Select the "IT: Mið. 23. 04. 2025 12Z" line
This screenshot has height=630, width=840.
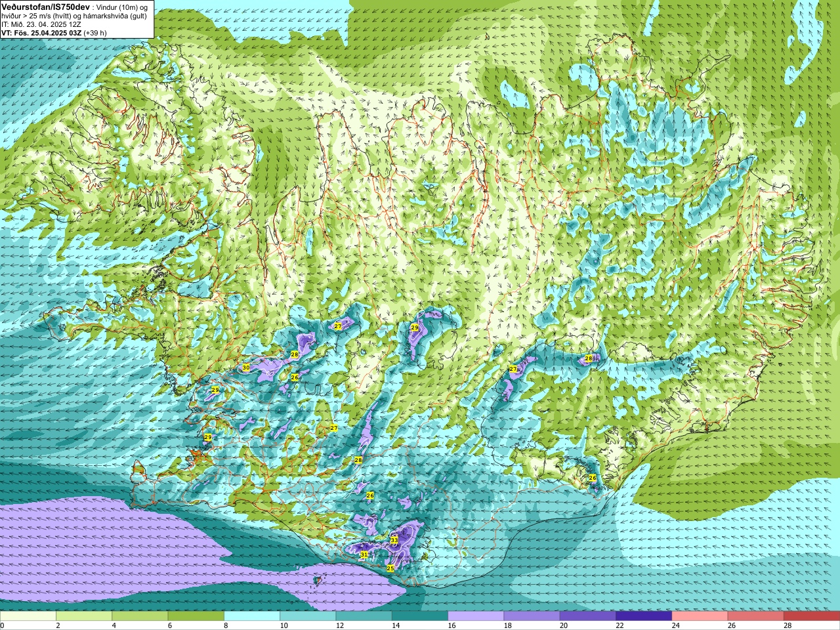click(x=41, y=24)
